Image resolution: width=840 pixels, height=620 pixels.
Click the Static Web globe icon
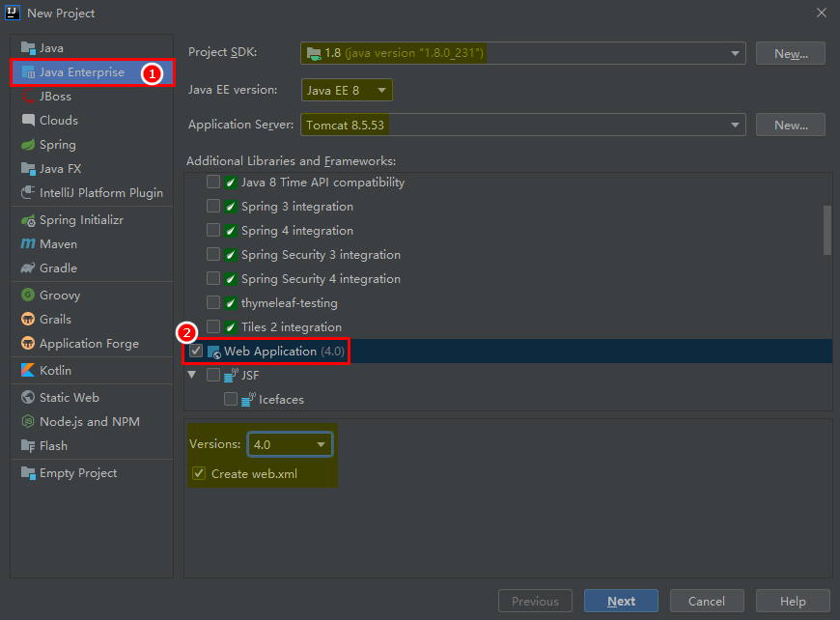(28, 397)
